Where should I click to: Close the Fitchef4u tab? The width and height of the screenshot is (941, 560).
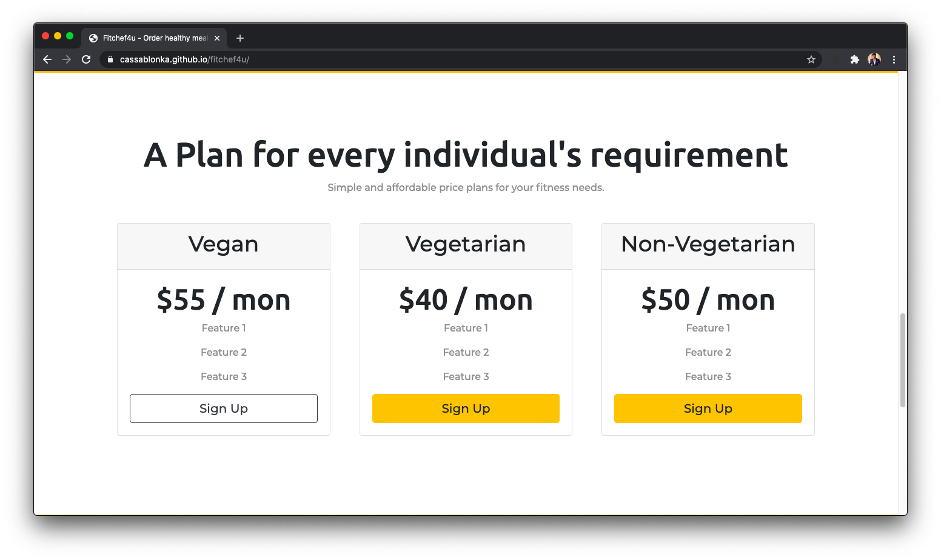217,38
